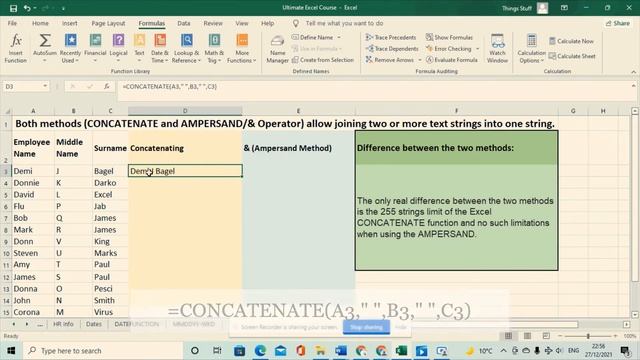
Task: Expand the AutoSum dropdown arrow
Action: (x=44, y=60)
